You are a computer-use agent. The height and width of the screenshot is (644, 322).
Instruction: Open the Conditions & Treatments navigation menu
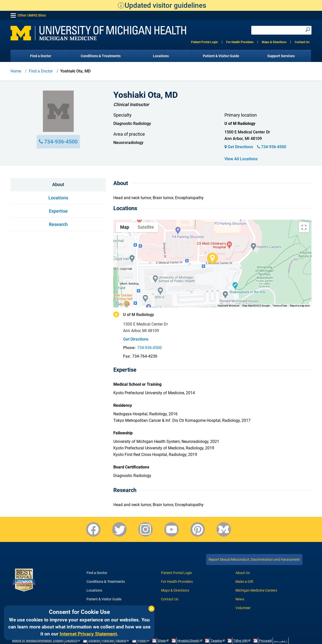(x=101, y=56)
